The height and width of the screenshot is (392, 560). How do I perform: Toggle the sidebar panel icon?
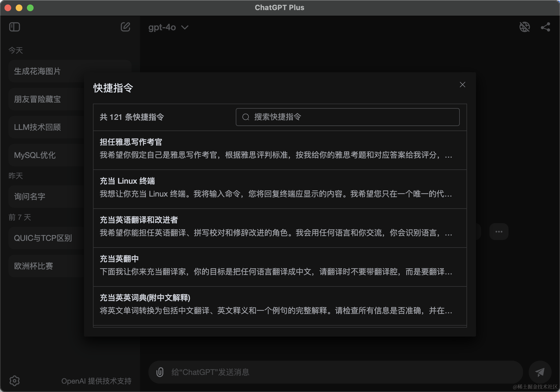15,27
